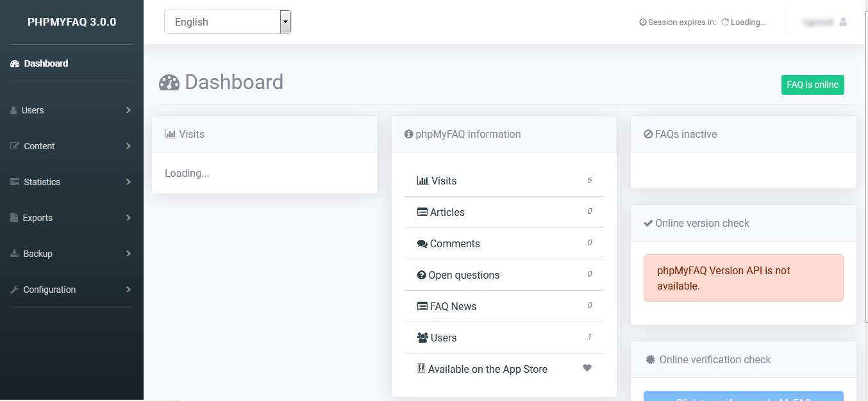This screenshot has width=868, height=401.
Task: Click the loading spinner icon in header
Action: (x=725, y=22)
